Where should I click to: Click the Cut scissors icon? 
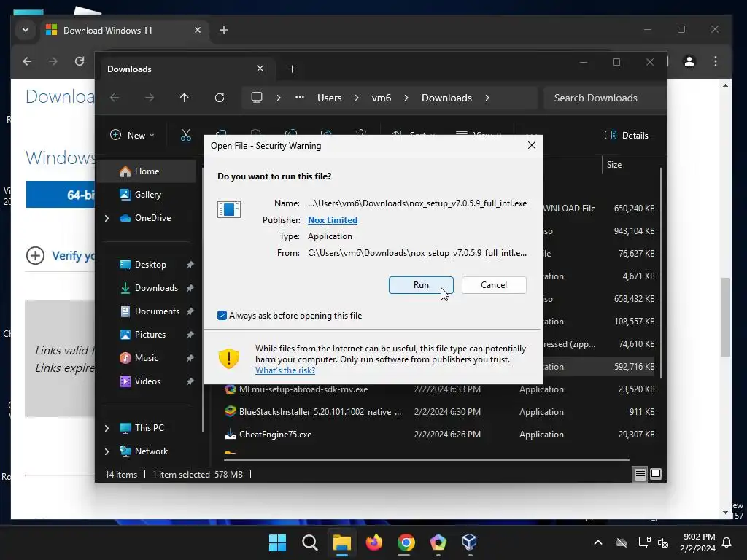[x=186, y=135]
